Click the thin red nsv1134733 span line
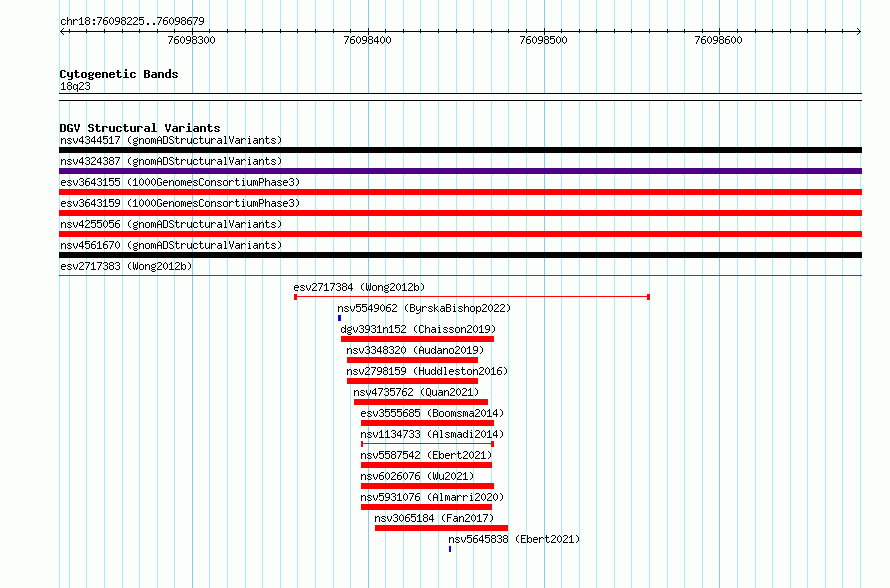 point(427,444)
